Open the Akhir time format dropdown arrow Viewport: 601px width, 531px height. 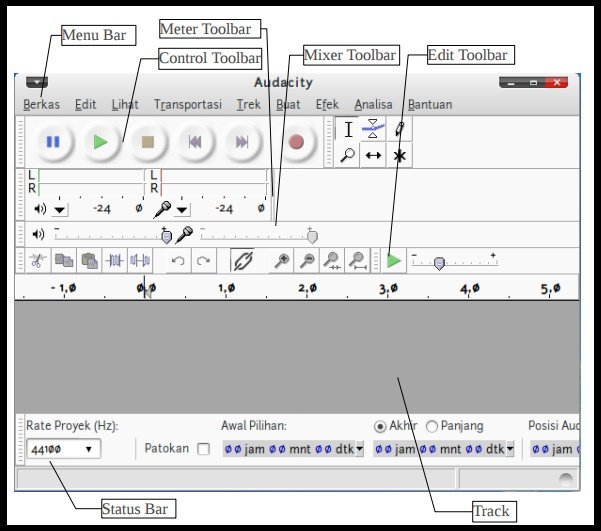click(510, 449)
